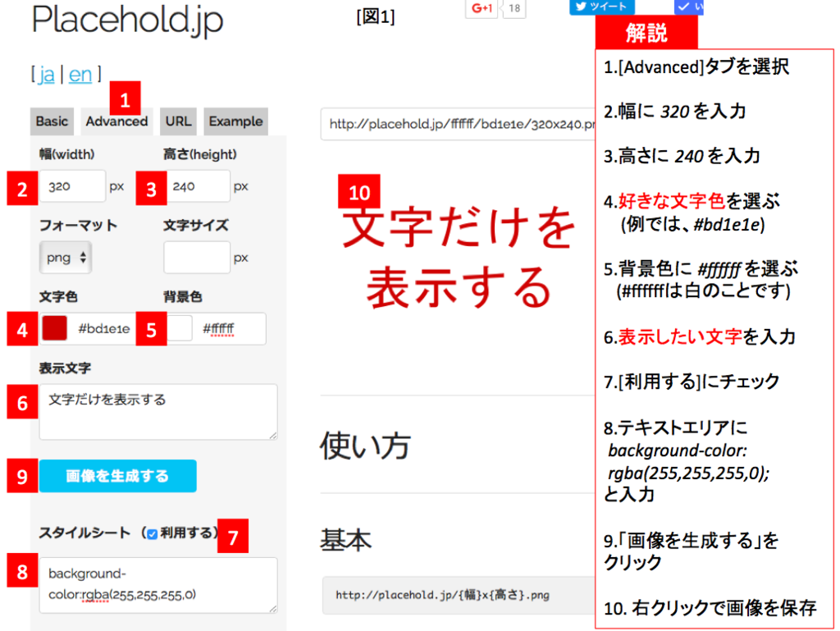Screen dimensions: 840x631
Task: Click the 表示文字 label
Action: 65,368
